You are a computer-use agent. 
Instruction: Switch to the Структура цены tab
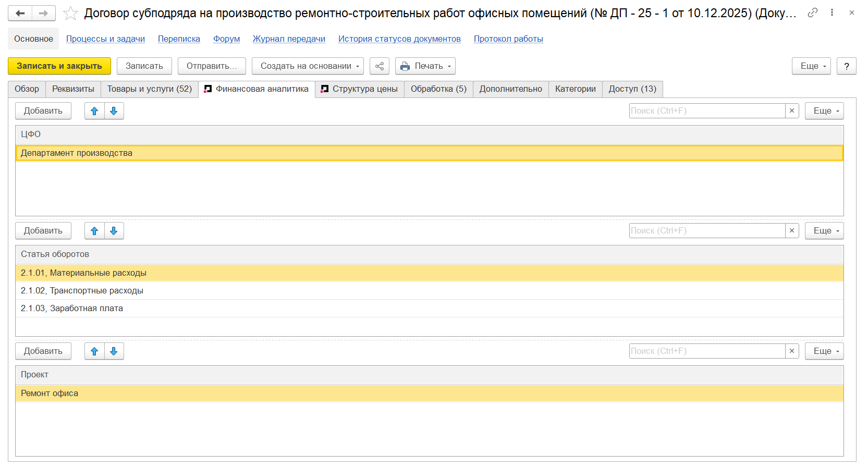pos(360,89)
